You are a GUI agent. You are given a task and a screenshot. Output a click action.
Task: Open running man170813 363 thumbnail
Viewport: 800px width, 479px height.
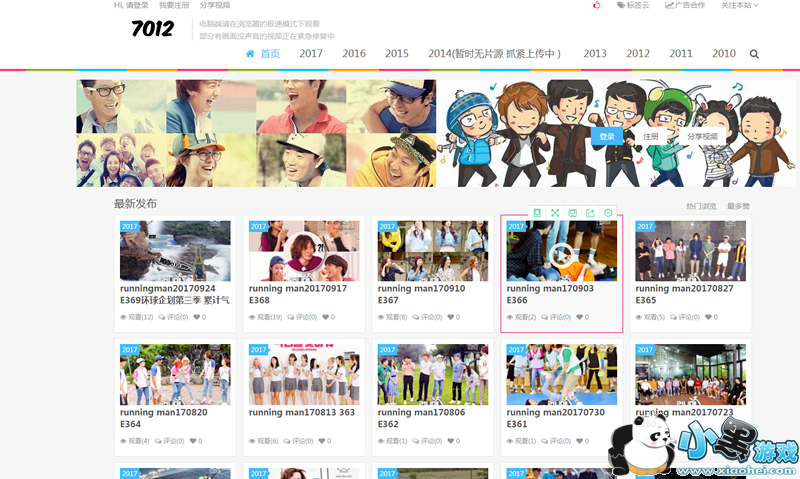click(x=304, y=374)
